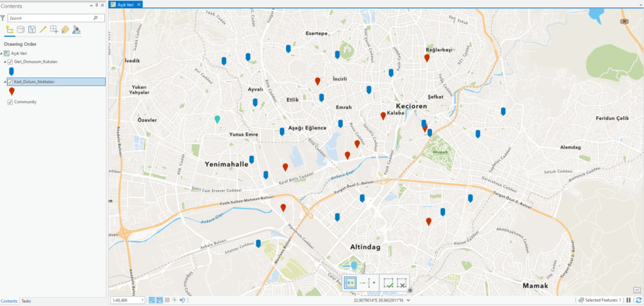The width and height of the screenshot is (644, 306).
Task: Uncheck Kart_Dolum_Noktaları layer visibility checkbox
Action: coord(10,82)
